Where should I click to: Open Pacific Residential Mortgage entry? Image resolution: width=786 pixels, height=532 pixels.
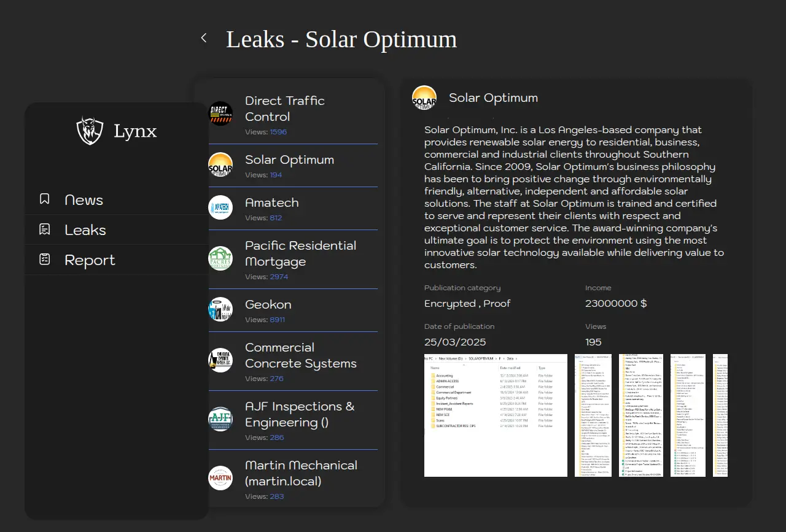[300, 253]
